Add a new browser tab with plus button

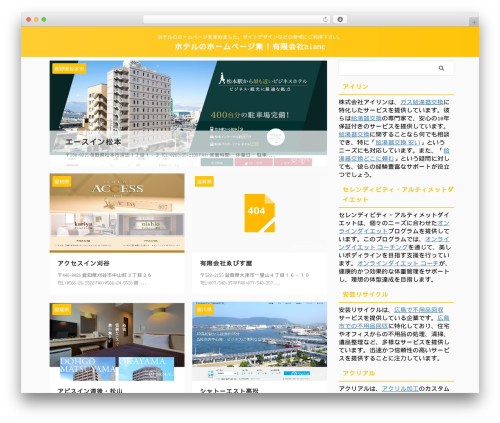474,22
